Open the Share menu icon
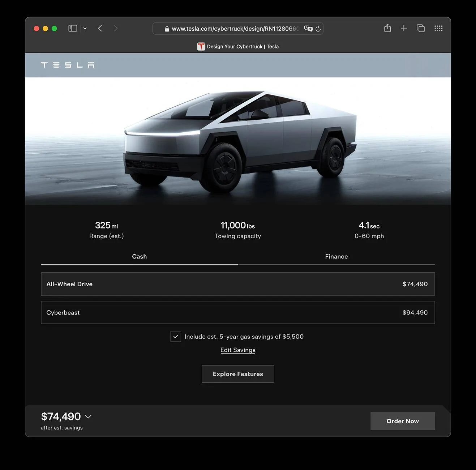This screenshot has width=476, height=470. click(x=387, y=28)
